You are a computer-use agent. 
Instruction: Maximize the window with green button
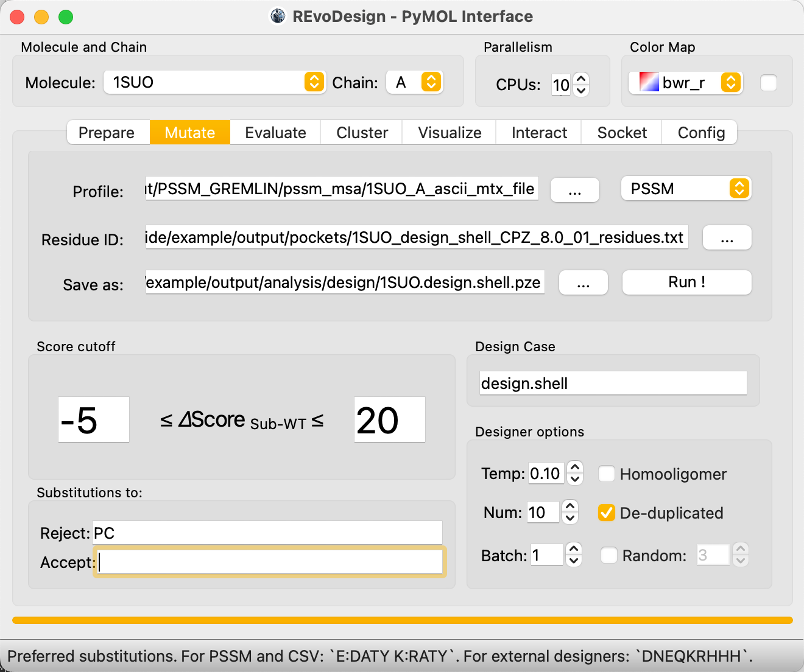[x=66, y=17]
